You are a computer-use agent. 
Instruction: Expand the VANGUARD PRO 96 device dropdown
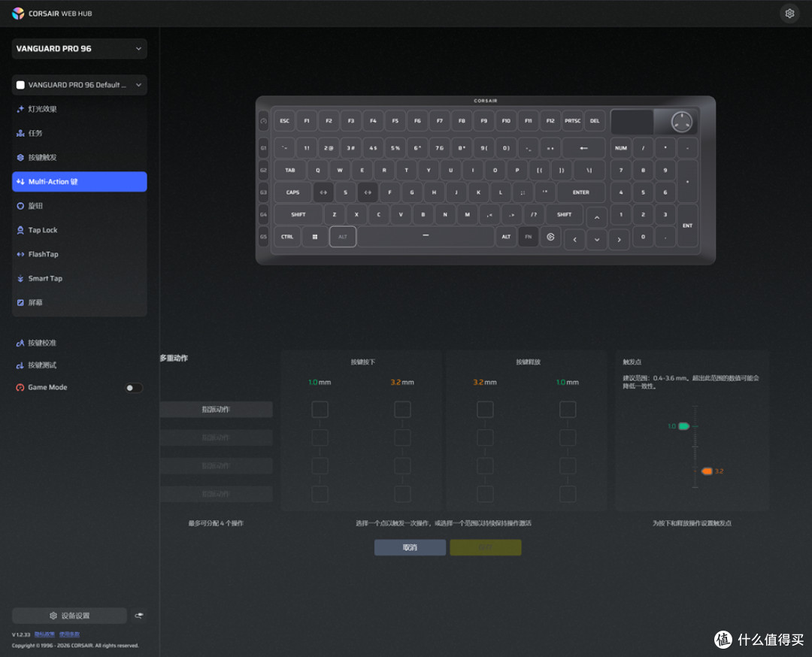pos(79,49)
